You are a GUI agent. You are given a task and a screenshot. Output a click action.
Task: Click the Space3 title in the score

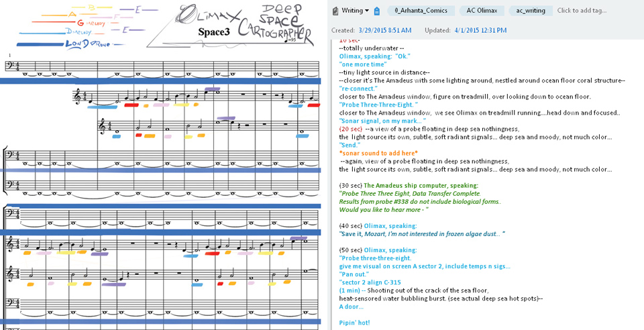point(214,32)
